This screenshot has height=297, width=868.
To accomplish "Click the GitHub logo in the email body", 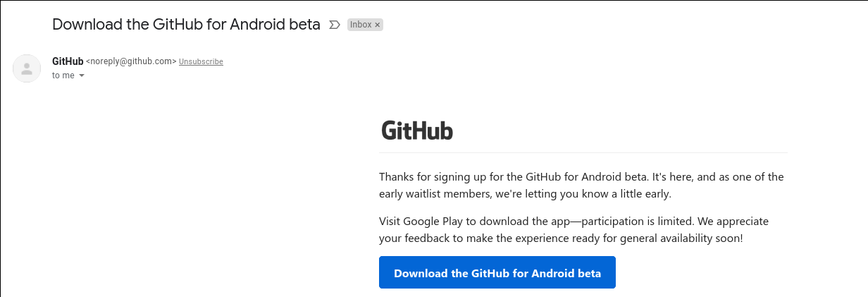I will pyautogui.click(x=417, y=131).
